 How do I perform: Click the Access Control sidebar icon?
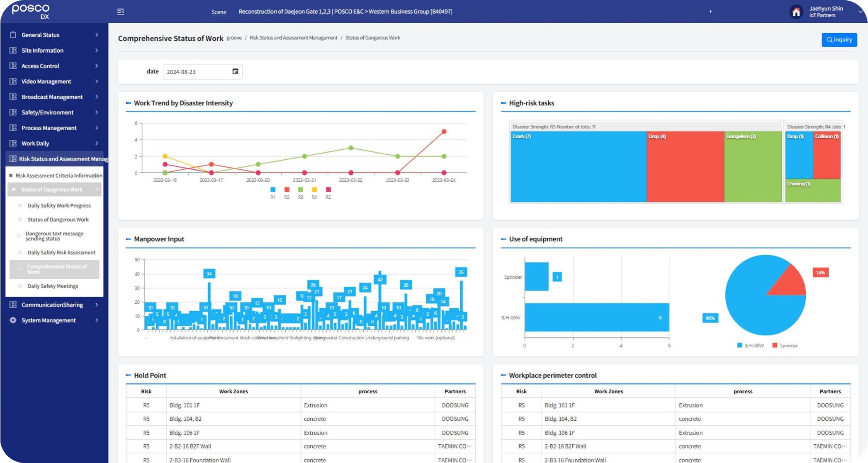pos(13,66)
